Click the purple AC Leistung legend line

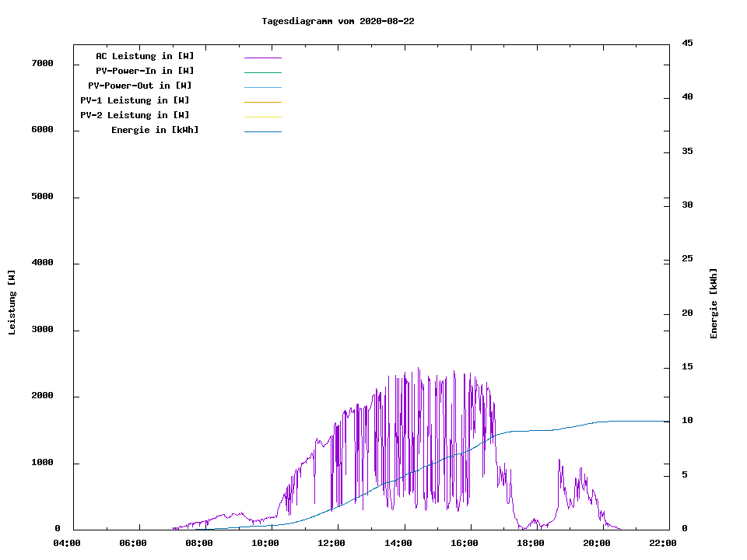[x=262, y=58]
